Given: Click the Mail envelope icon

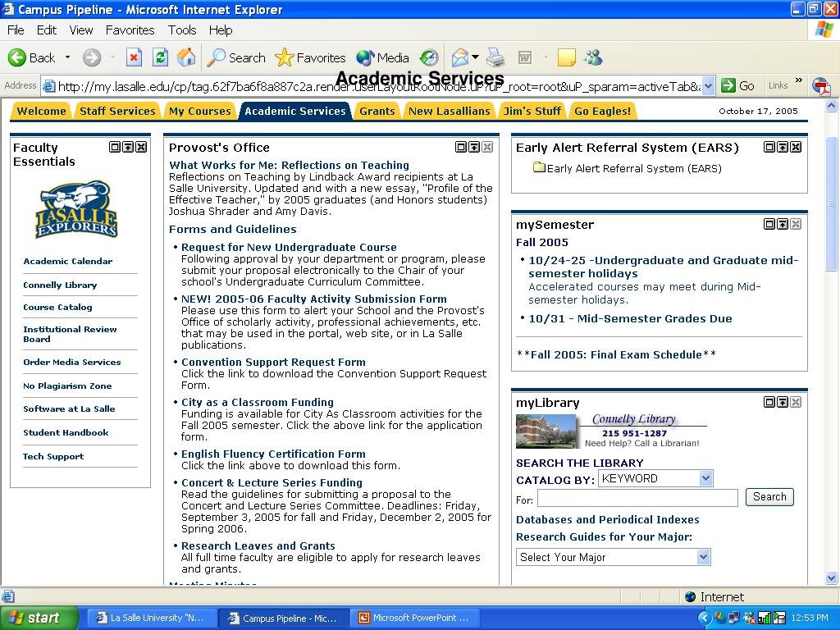Looking at the screenshot, I should point(460,57).
